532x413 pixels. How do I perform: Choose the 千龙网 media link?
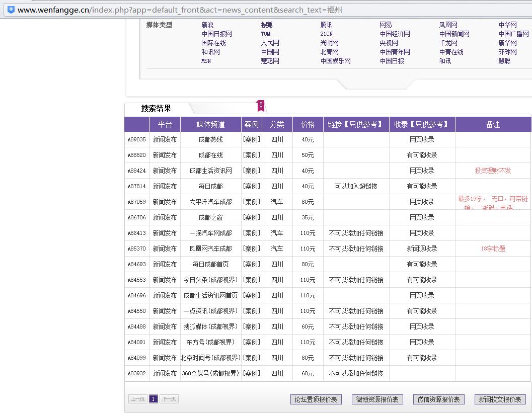(x=448, y=43)
